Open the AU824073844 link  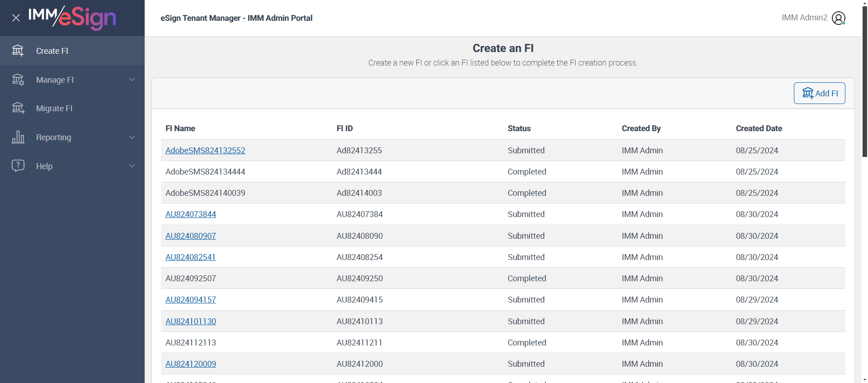click(x=191, y=214)
